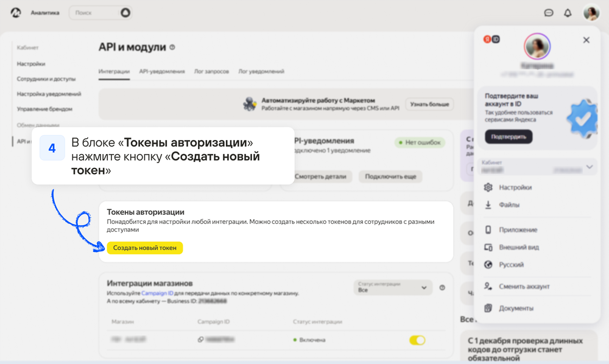
Task: Click the Создать новый токен button
Action: pyautogui.click(x=145, y=248)
